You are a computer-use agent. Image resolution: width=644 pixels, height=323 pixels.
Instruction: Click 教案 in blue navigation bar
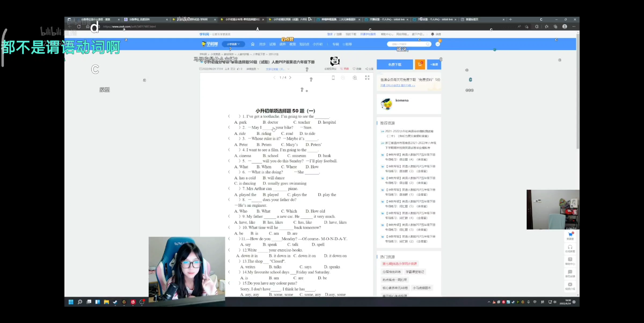(x=293, y=44)
